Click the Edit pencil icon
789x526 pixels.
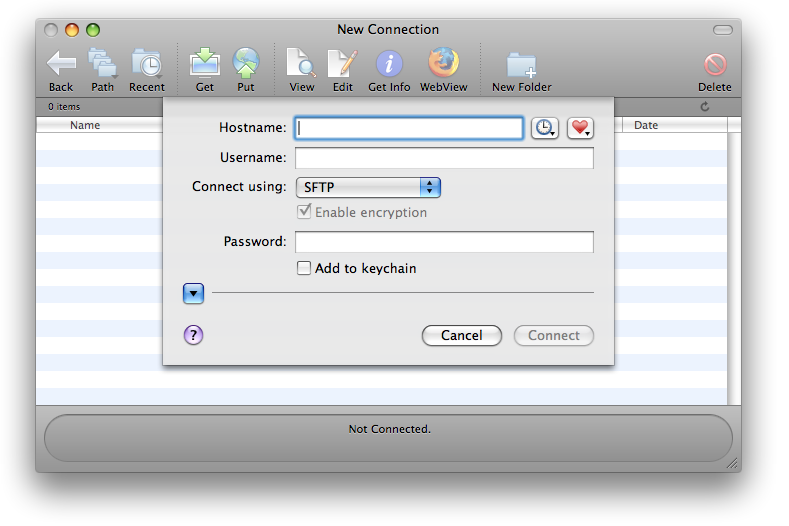point(342,65)
